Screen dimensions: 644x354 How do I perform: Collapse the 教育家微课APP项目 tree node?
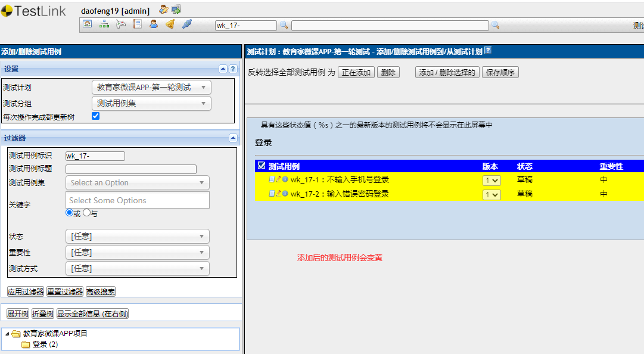pyautogui.click(x=7, y=334)
